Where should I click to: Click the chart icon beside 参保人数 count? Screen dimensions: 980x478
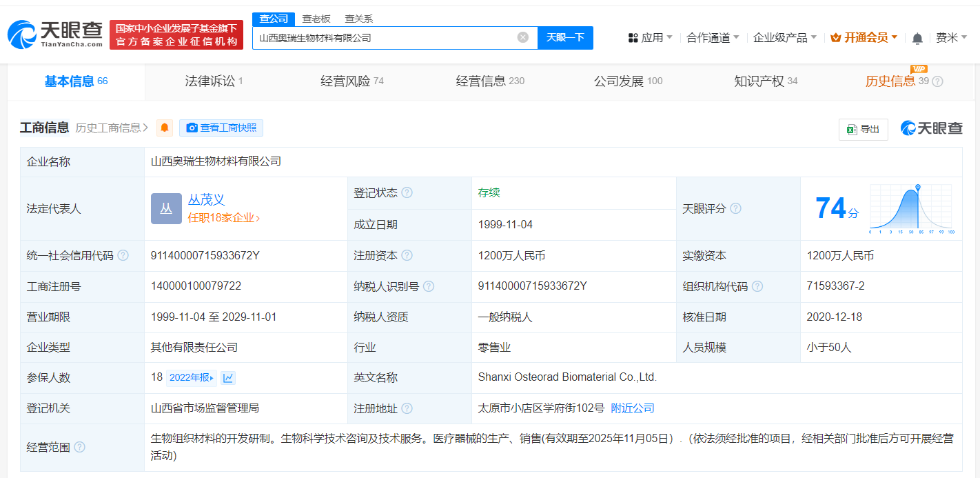(x=227, y=378)
